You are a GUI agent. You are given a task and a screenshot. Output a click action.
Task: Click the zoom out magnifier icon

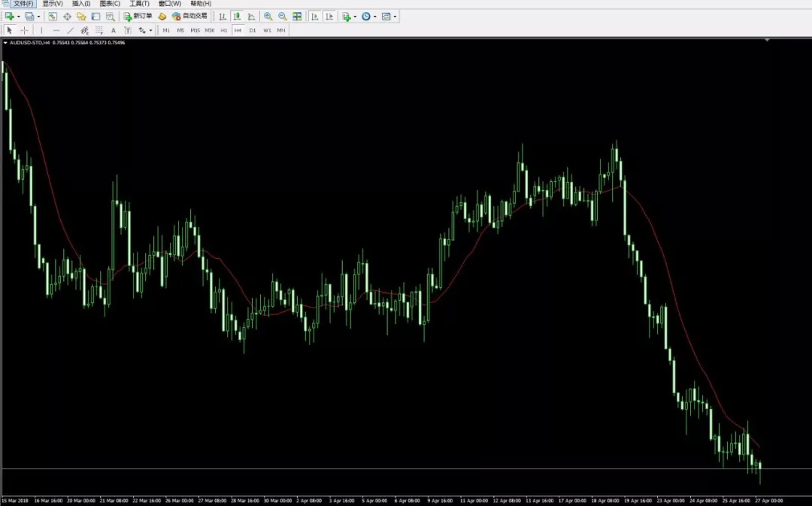282,16
